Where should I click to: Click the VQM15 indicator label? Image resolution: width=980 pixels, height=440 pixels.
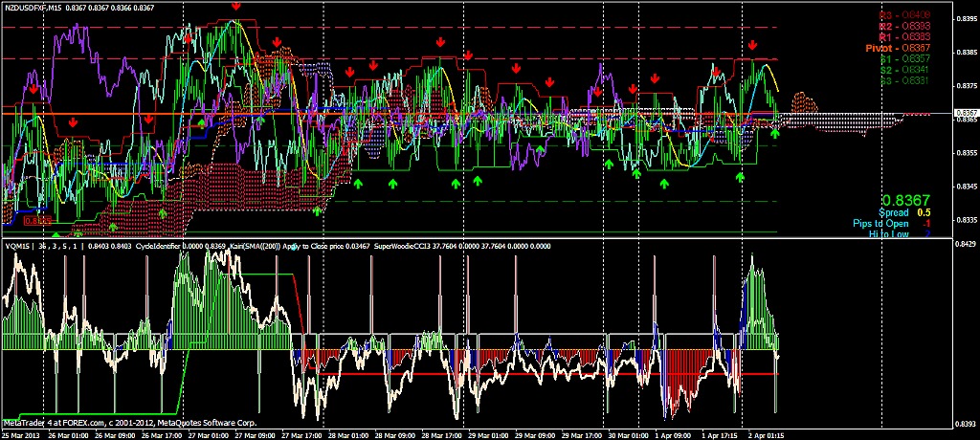(x=19, y=246)
